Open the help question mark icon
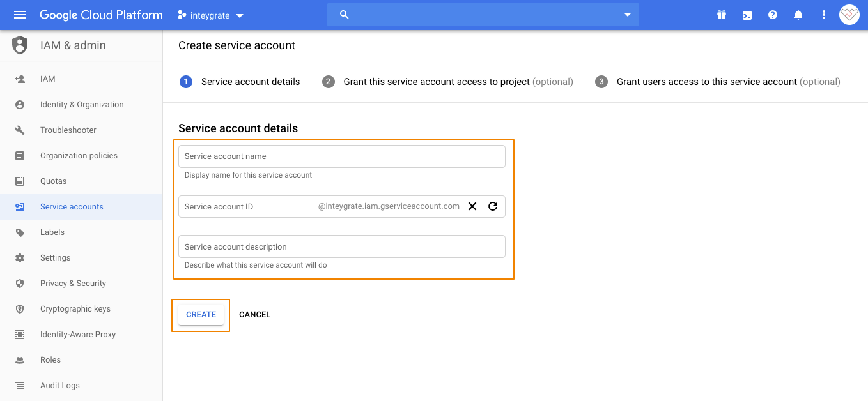Screen dimensions: 868x401 coord(773,15)
